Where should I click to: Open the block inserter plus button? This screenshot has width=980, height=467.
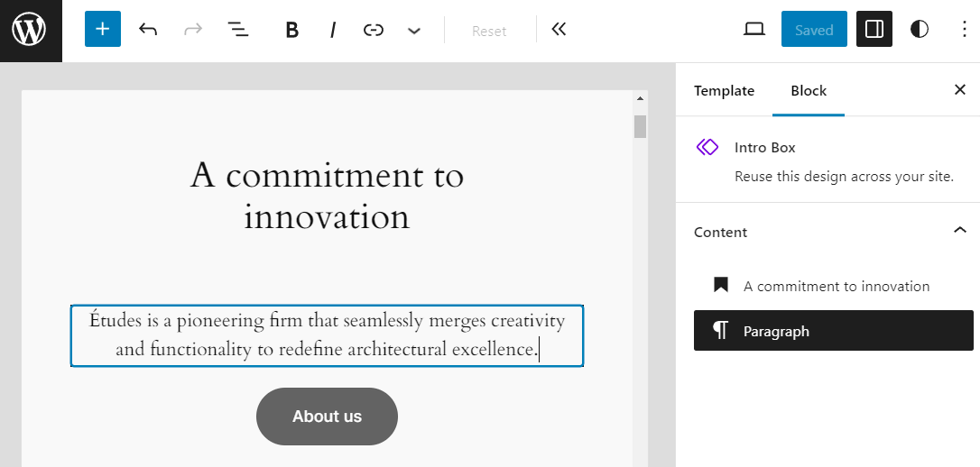(102, 30)
